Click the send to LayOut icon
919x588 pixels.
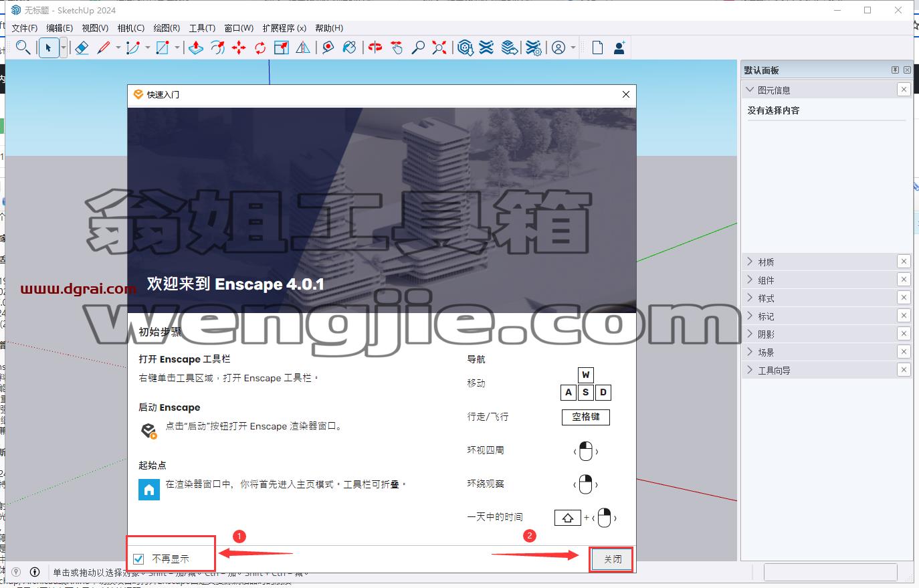pyautogui.click(x=509, y=47)
